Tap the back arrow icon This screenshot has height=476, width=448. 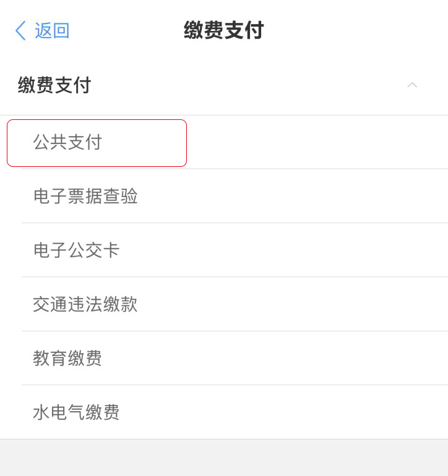tap(21, 30)
